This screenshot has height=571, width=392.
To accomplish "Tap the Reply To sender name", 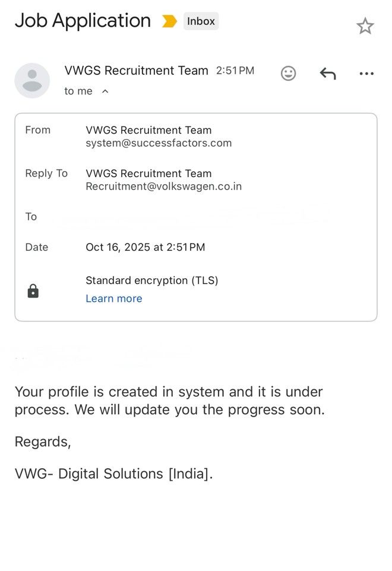I will click(x=148, y=173).
